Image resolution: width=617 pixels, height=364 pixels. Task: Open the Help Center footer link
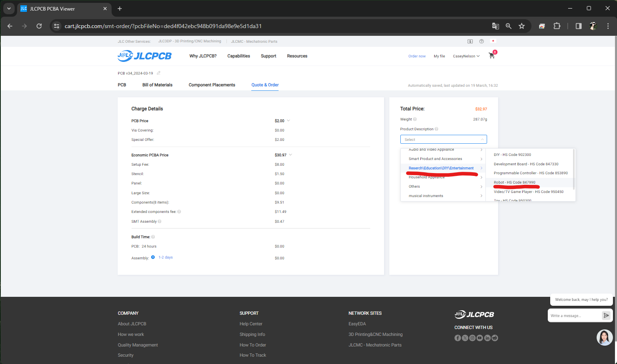point(251,324)
